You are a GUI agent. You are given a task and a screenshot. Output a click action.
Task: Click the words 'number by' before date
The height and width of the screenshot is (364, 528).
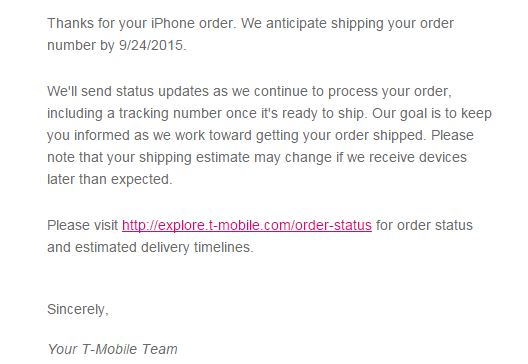(x=81, y=45)
